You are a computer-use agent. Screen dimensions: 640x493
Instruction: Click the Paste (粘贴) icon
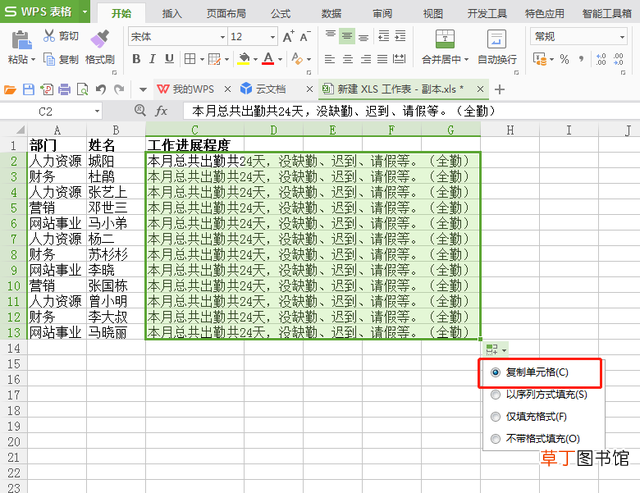click(x=21, y=40)
